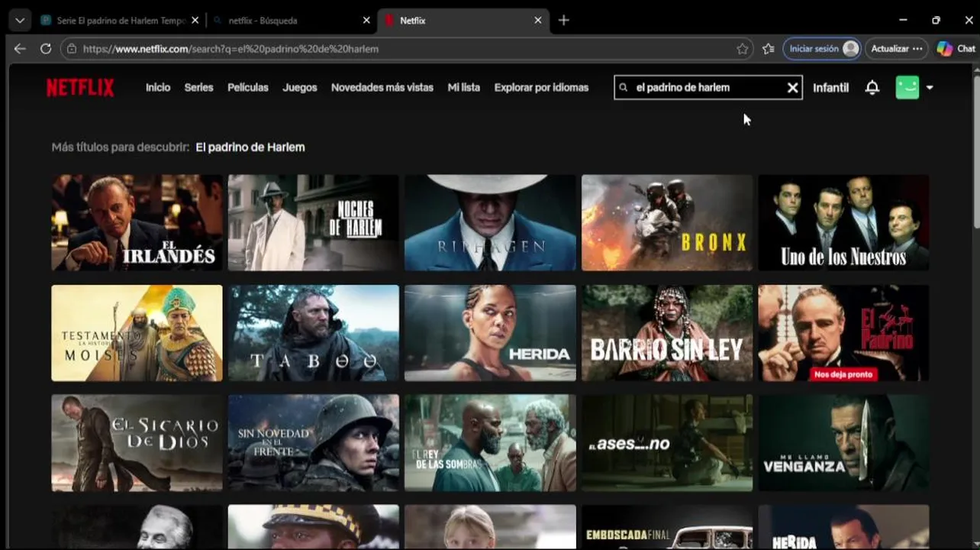The height and width of the screenshot is (550, 980).
Task: Open browser favorites list icon
Action: 769,49
